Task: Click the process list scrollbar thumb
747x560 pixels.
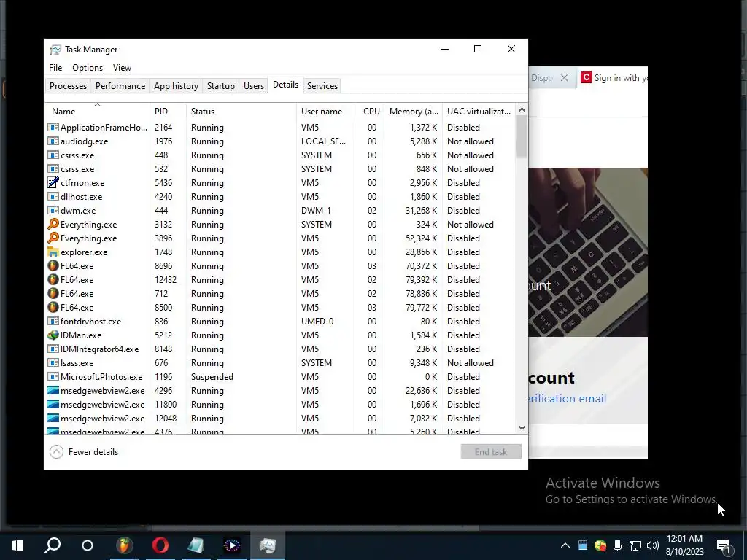Action: [x=522, y=136]
